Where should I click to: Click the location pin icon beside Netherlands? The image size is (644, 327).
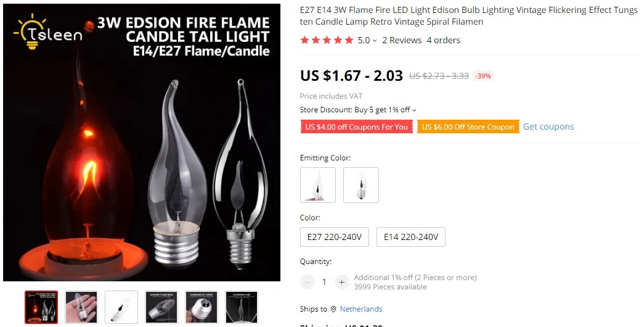point(333,309)
